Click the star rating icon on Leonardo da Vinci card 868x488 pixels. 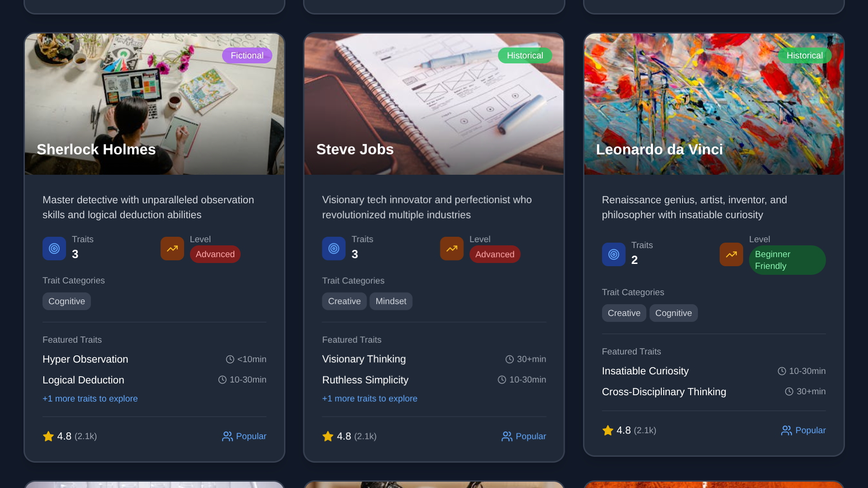tap(608, 431)
